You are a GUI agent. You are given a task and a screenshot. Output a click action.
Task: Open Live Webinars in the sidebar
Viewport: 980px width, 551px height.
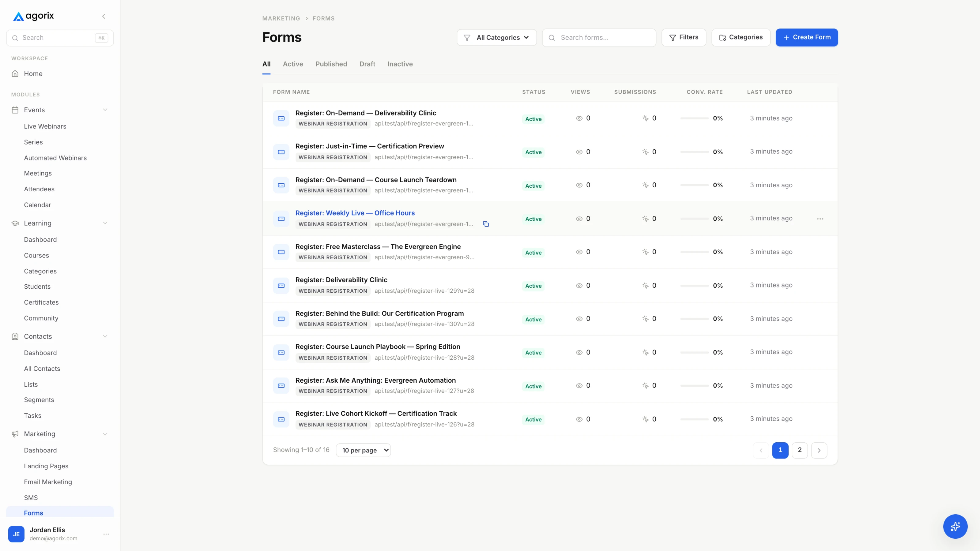[45, 126]
